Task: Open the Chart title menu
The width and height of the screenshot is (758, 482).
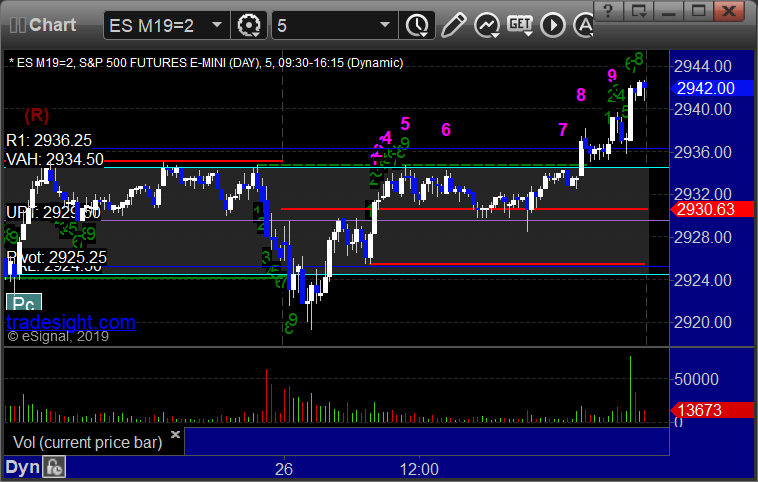Action: coord(52,23)
